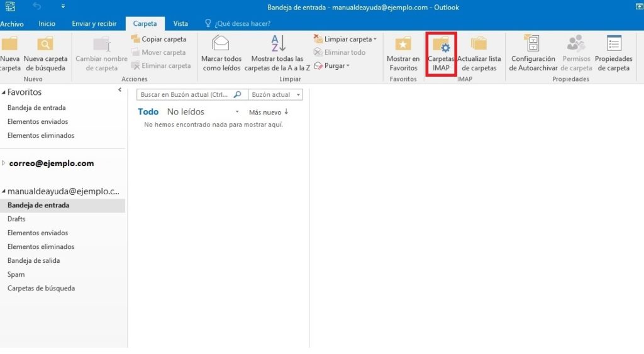644x354 pixels.
Task: Click the ribbon display options icon
Action: 639,6
